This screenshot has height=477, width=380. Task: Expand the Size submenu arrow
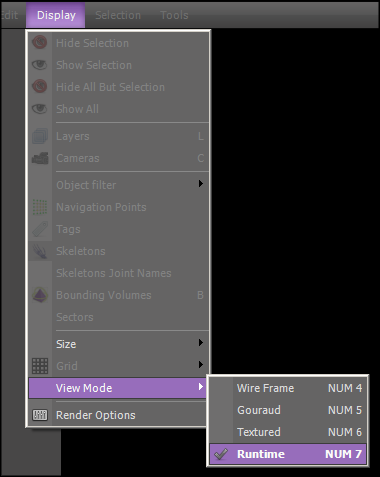pyautogui.click(x=201, y=343)
